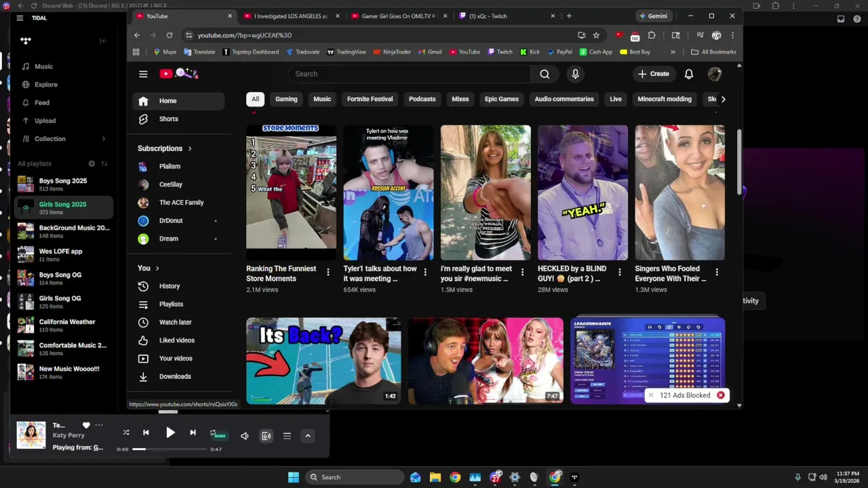Open File Explorer from taskbar
This screenshot has width=868, height=488.
point(435,477)
